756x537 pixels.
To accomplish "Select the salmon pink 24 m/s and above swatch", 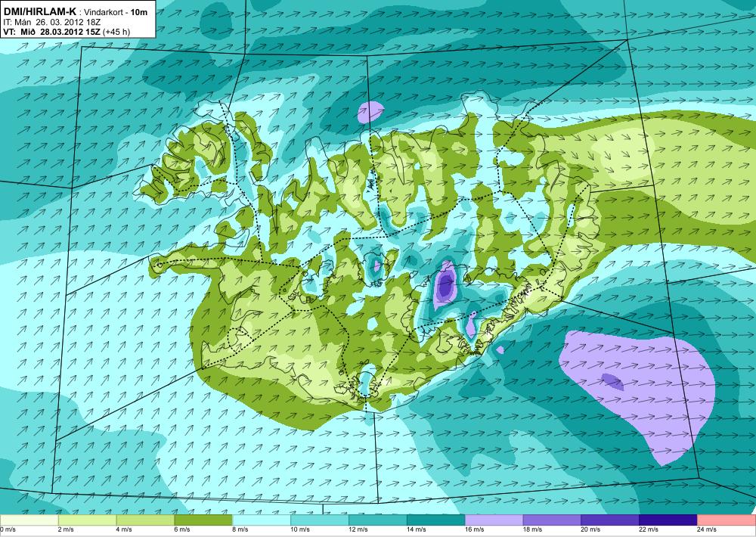I will click(727, 520).
